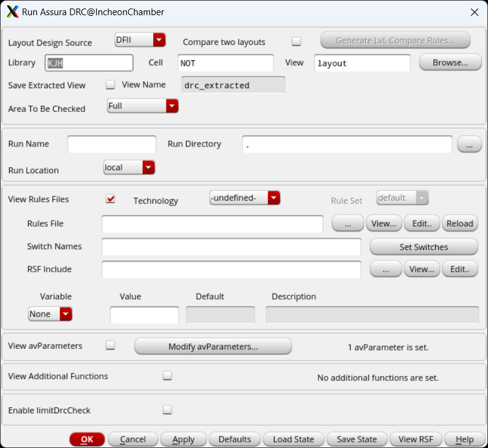
Task: Click the RSF Include input field
Action: (232, 270)
